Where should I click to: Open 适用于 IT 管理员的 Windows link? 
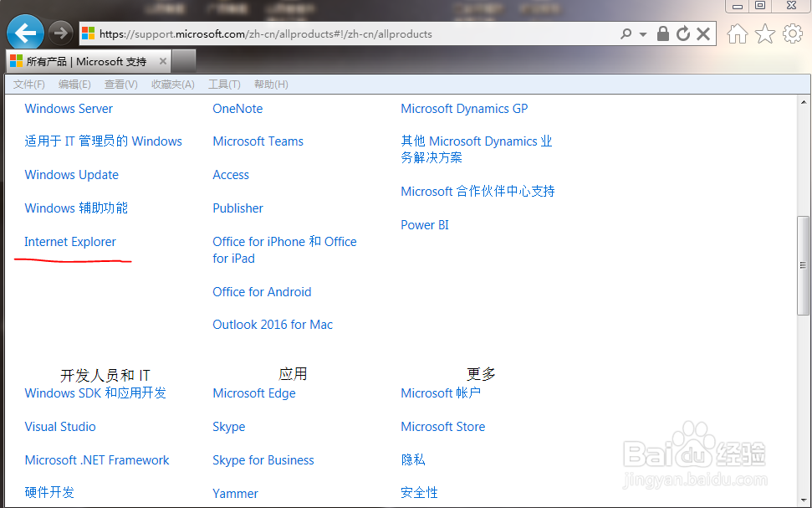103,141
